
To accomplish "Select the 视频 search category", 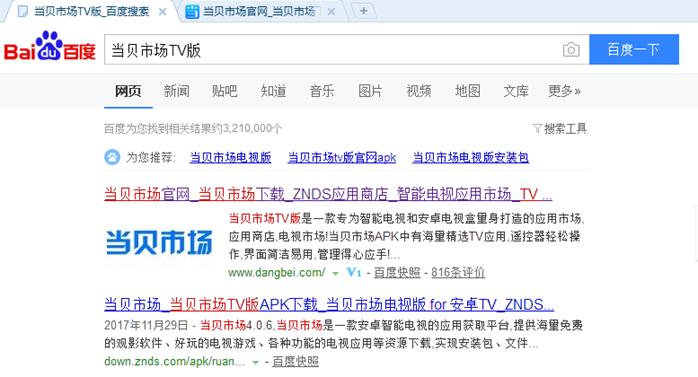I will [x=418, y=91].
